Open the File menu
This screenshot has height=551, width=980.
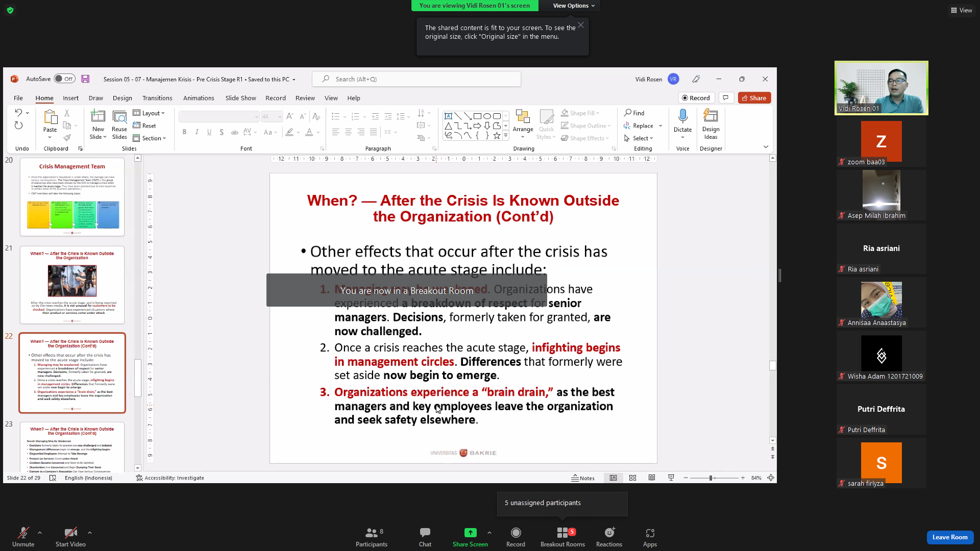click(x=18, y=98)
